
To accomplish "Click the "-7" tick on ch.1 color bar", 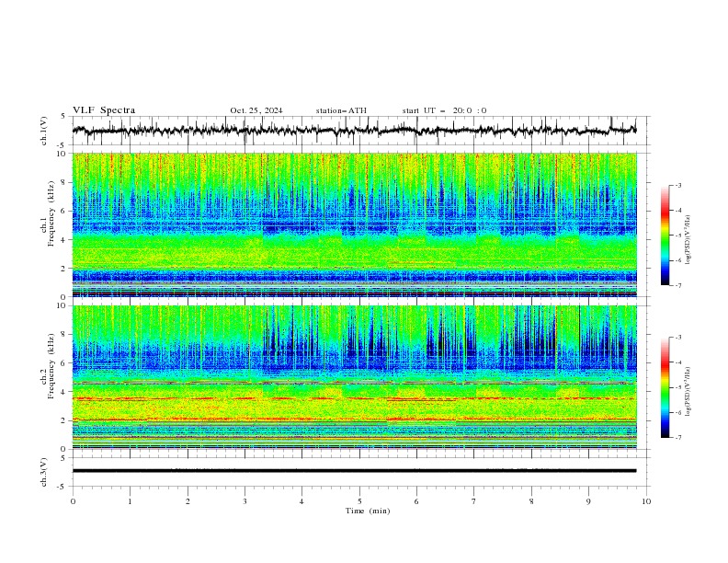I will (678, 286).
